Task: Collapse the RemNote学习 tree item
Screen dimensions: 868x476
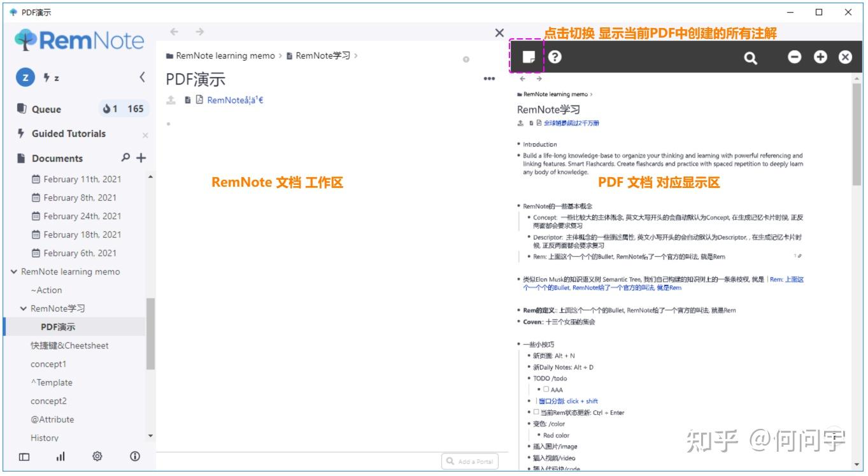Action: click(24, 308)
